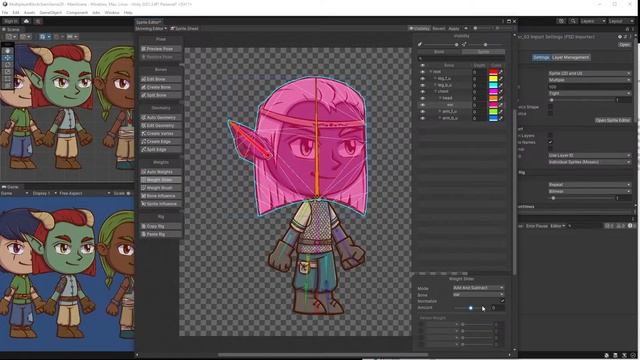
Task: Select the Sprite Influence tool
Action: click(x=161, y=204)
